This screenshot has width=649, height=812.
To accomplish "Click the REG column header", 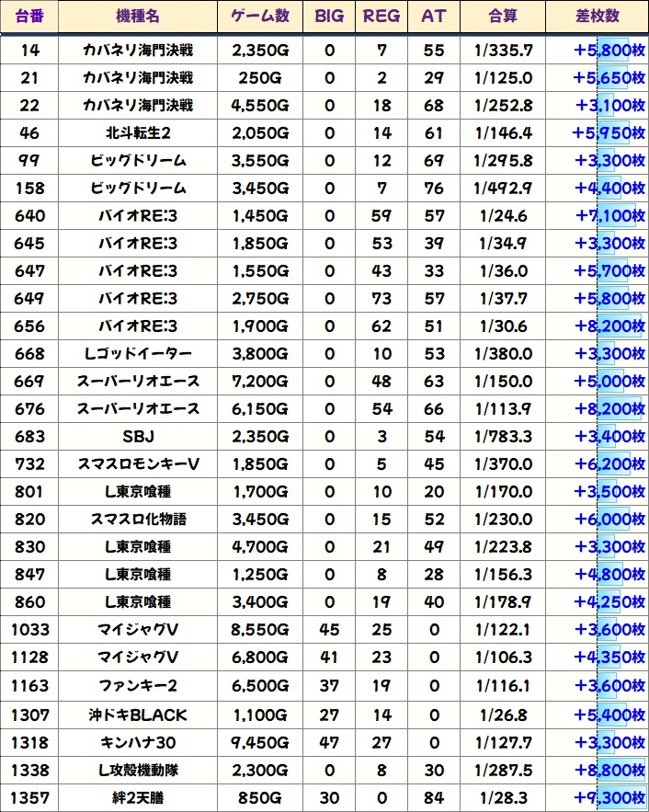I will click(381, 16).
